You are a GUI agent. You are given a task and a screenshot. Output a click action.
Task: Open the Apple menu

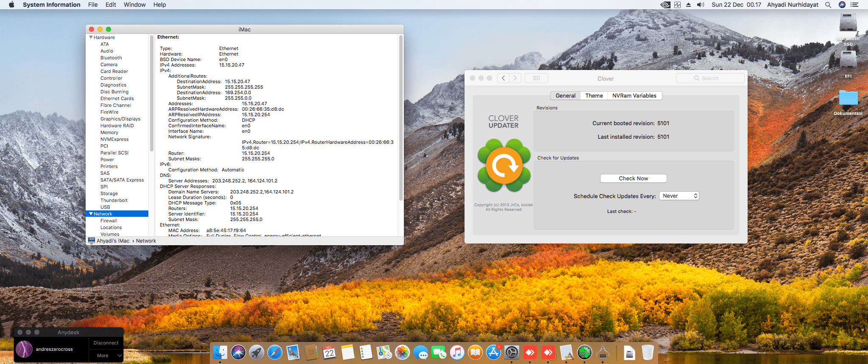(x=11, y=5)
